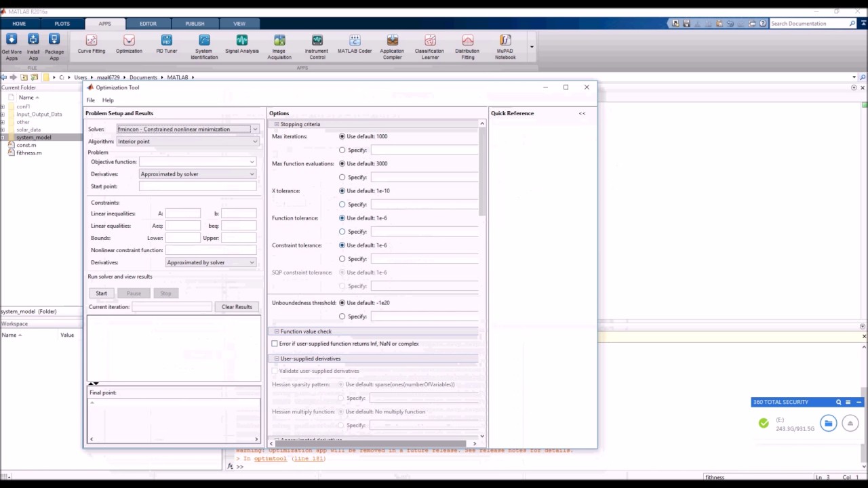
Task: Click the Install App icon
Action: click(33, 47)
